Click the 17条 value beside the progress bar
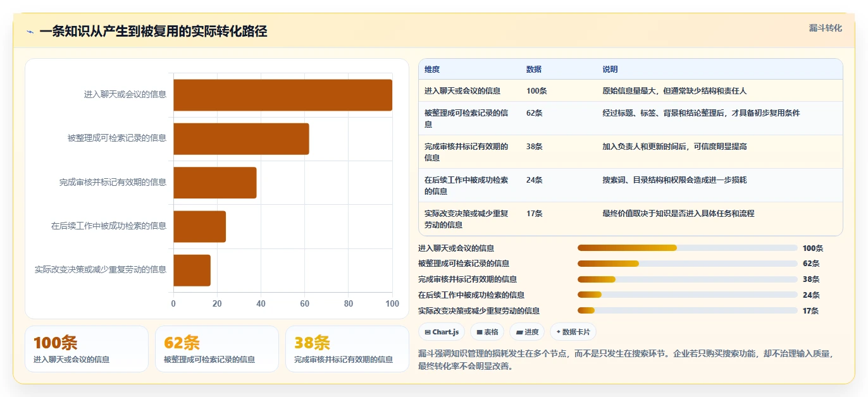 coord(811,311)
